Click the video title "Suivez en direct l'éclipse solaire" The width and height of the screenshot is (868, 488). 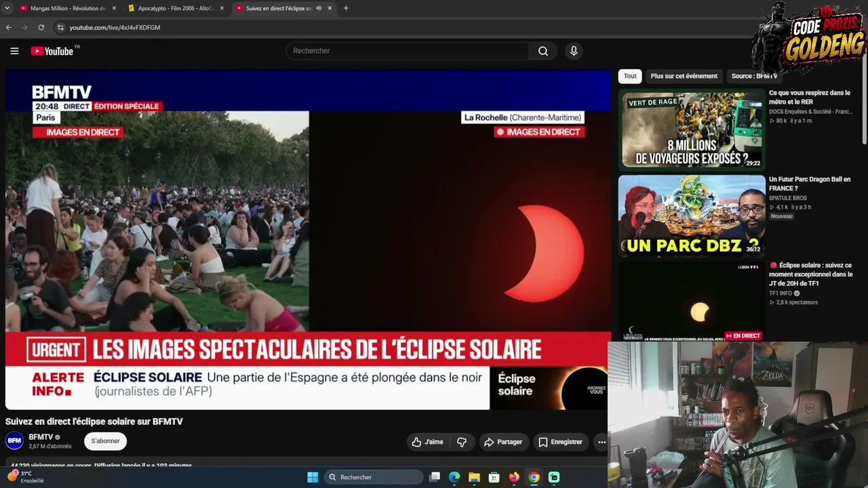coord(94,422)
